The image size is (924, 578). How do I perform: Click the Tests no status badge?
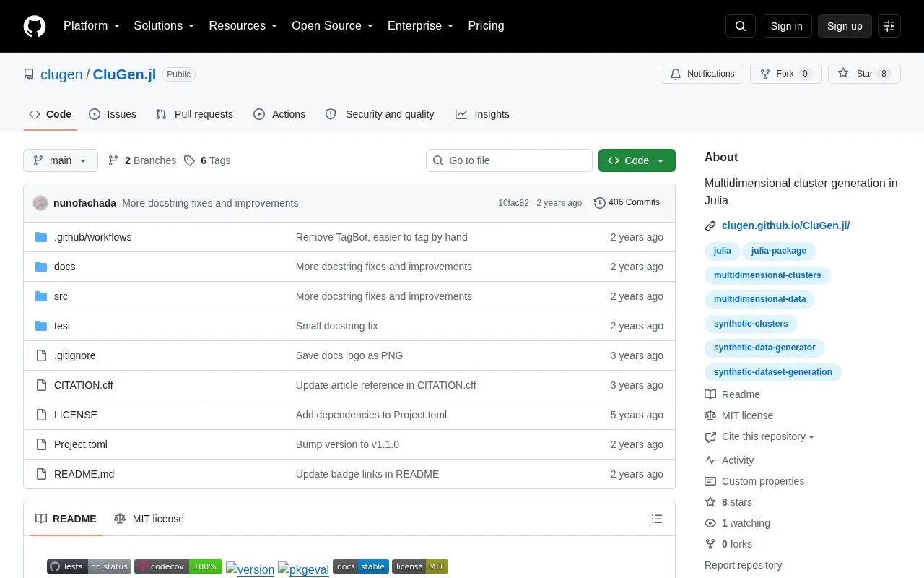pos(89,566)
